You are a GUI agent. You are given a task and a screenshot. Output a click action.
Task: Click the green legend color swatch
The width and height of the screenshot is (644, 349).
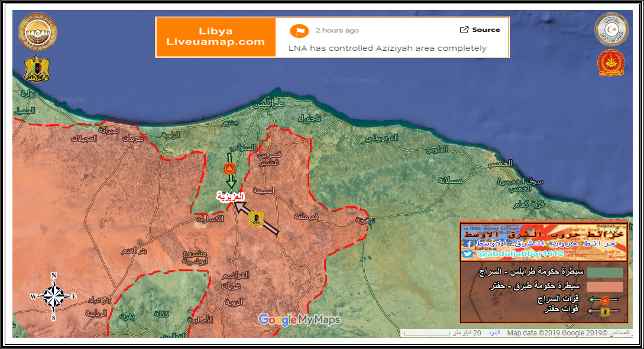pos(604,273)
